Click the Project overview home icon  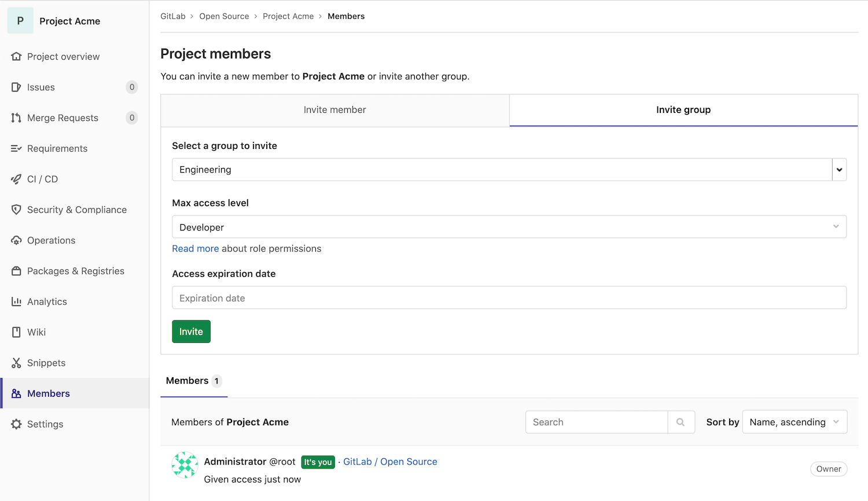pyautogui.click(x=16, y=57)
